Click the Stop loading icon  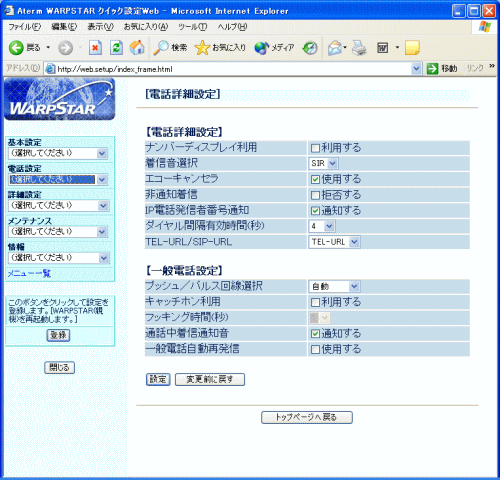[x=95, y=48]
